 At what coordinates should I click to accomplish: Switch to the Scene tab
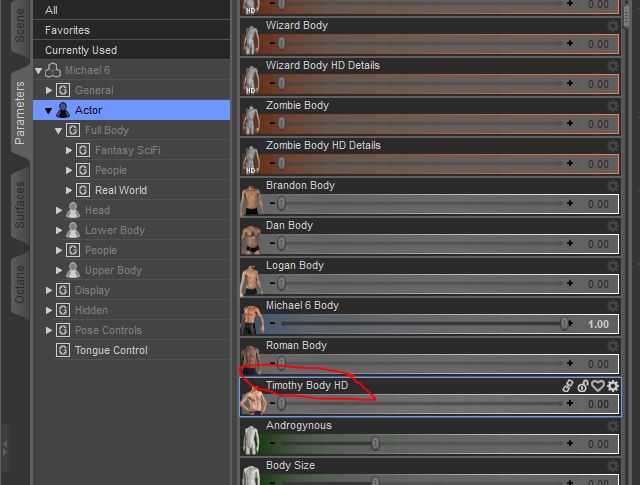pos(19,27)
